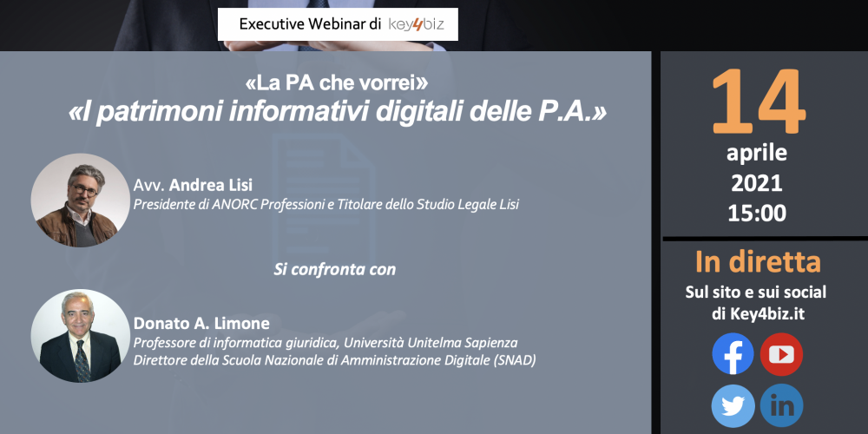Open the YouTube social icon
Viewport: 868px width, 434px height.
pos(782,354)
